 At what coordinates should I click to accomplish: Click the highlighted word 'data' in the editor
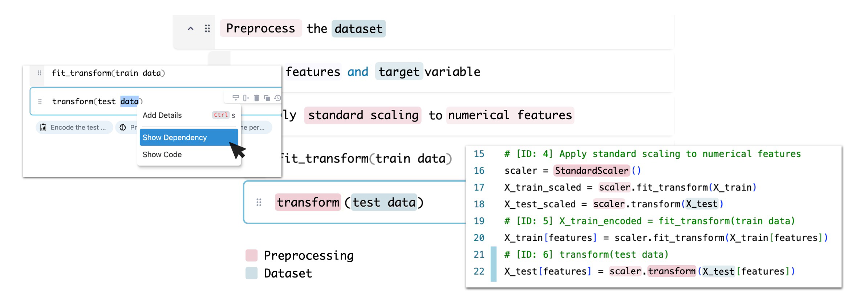[x=129, y=101]
